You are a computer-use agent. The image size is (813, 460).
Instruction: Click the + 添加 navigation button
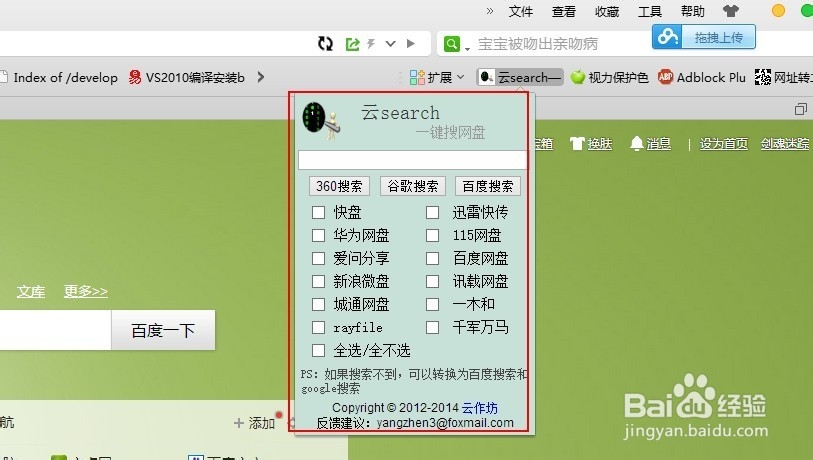click(254, 423)
